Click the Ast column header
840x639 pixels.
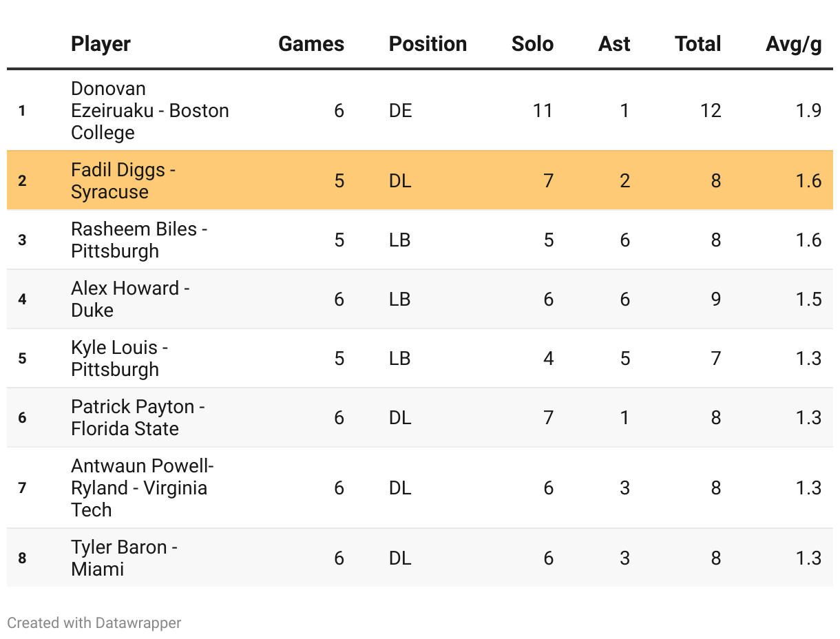[614, 44]
